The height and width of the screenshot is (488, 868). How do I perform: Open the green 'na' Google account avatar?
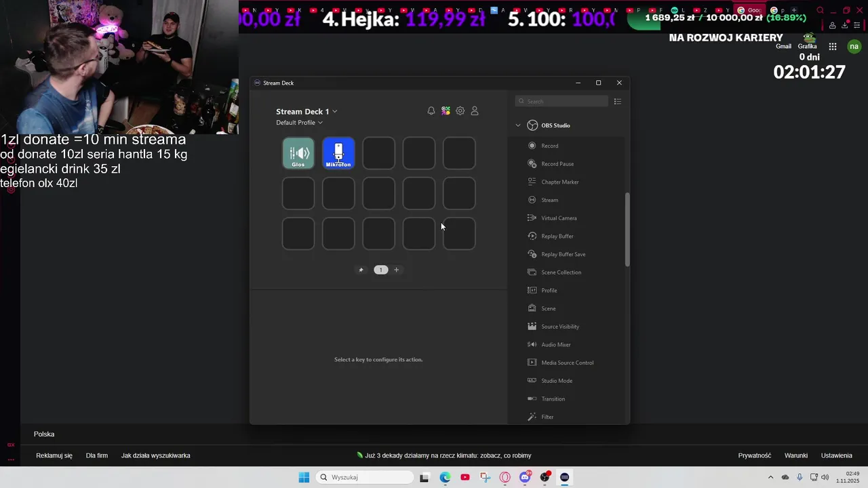pyautogui.click(x=854, y=47)
